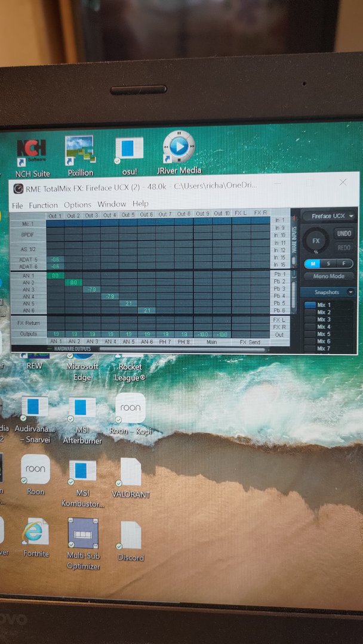This screenshot has width=363, height=644.
Task: Toggle the M matrix mode button
Action: point(312,264)
